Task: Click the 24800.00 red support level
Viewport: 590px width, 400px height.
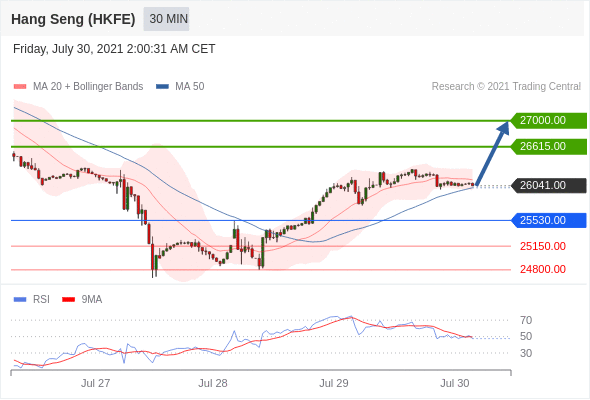Action: pos(543,269)
